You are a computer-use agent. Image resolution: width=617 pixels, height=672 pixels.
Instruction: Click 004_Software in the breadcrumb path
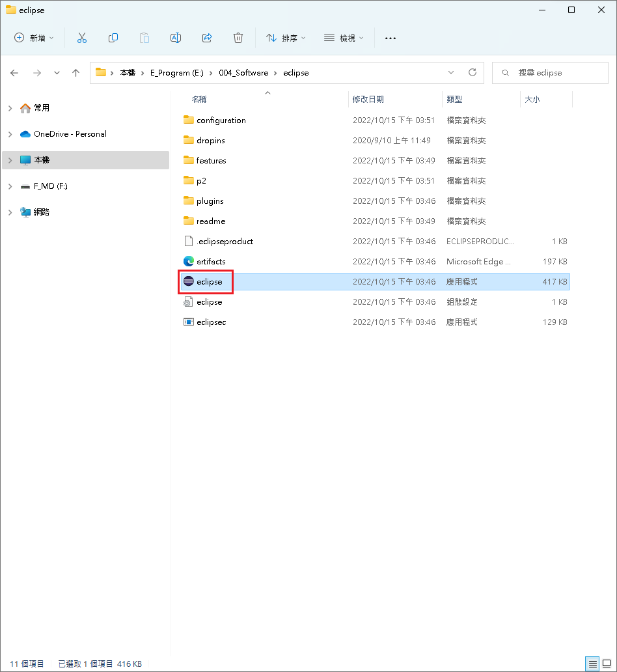coord(243,73)
